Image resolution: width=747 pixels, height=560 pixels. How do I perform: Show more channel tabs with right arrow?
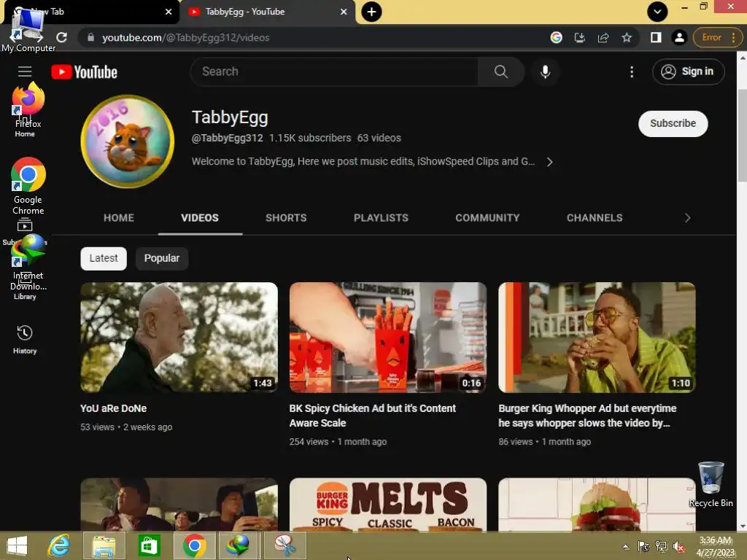click(x=687, y=217)
